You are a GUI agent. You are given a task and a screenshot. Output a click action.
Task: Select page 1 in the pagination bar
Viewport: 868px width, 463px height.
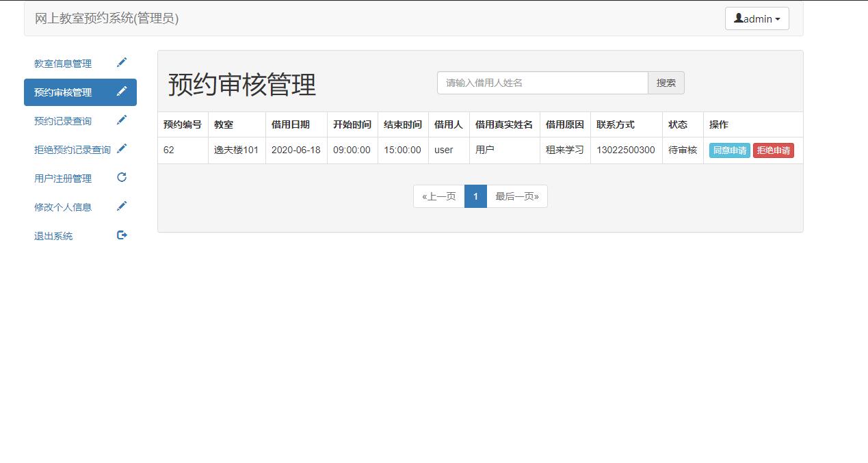[475, 196]
